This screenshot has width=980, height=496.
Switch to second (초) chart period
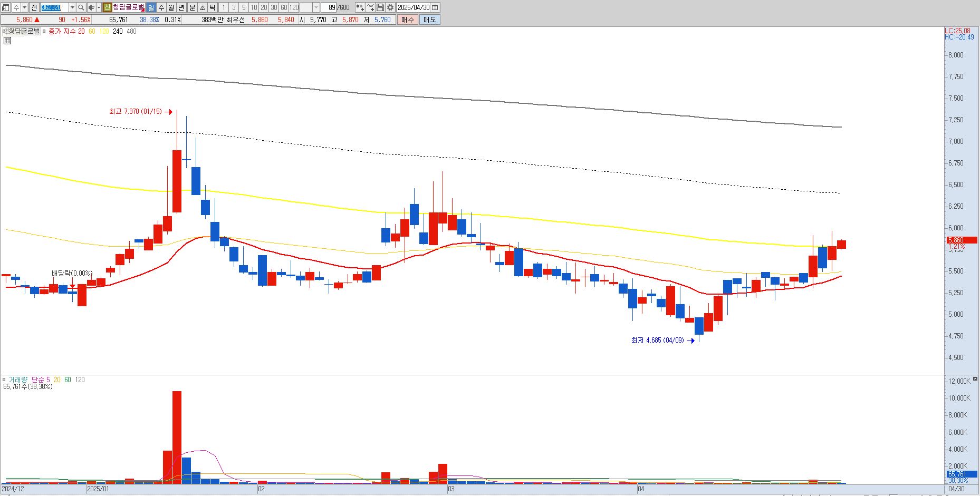pos(203,7)
